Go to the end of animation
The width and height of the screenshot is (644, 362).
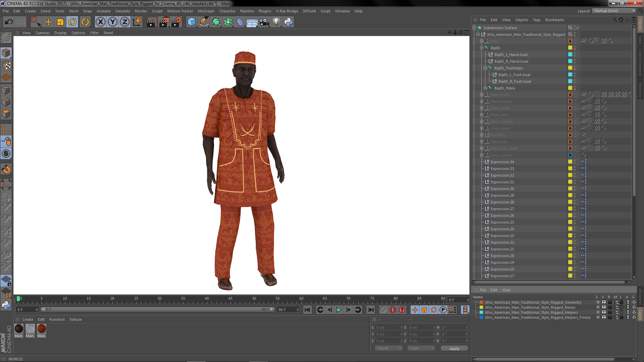click(370, 310)
